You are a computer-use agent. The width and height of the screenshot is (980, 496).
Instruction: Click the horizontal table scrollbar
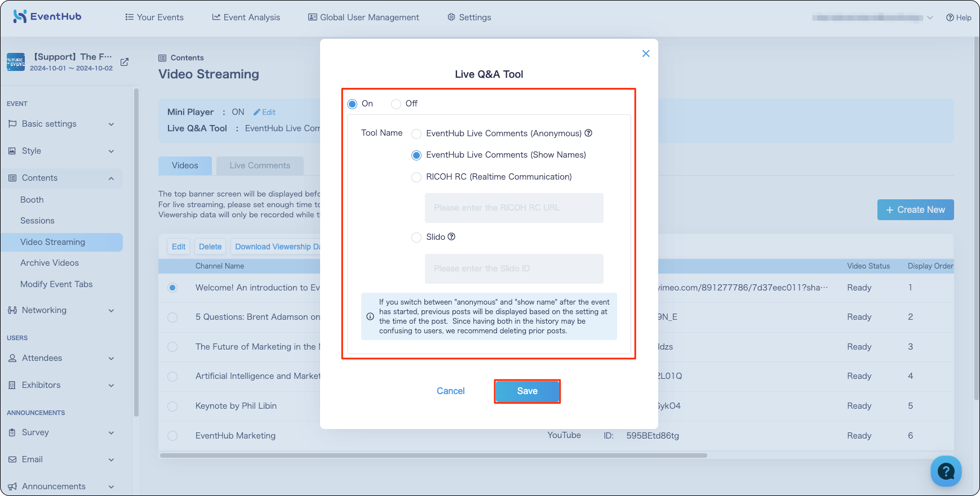click(433, 455)
